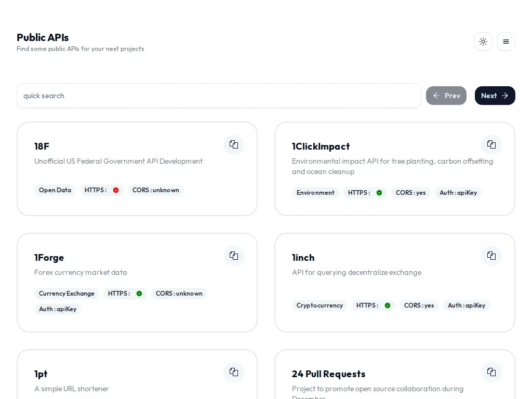Copy the 1pt API link
The image size is (532, 399).
[234, 372]
